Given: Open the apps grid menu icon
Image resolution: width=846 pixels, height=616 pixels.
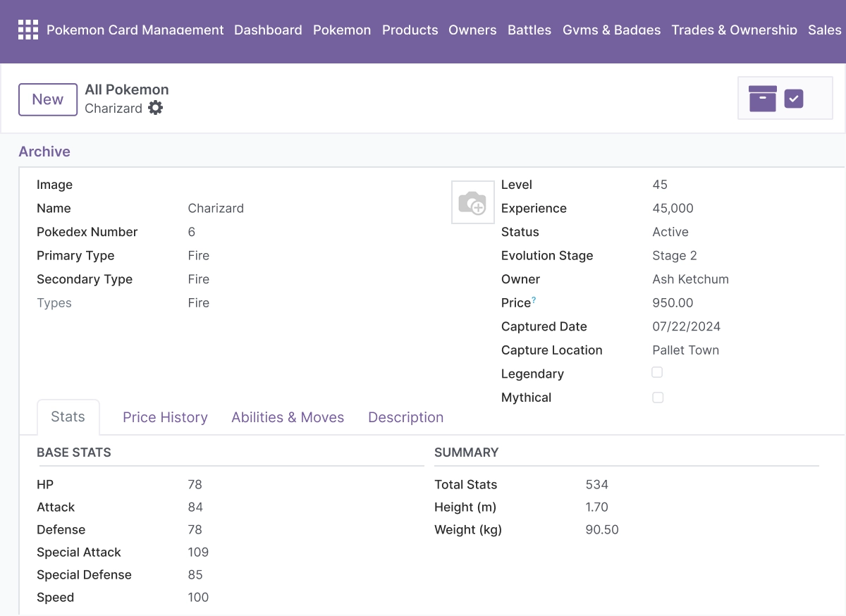Looking at the screenshot, I should pos(28,30).
